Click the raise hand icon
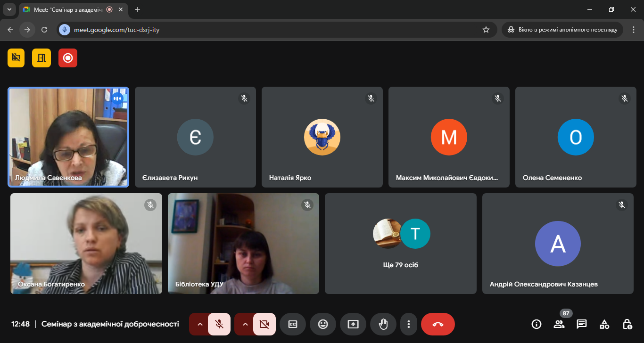Viewport: 644px width, 343px height. (x=383, y=324)
